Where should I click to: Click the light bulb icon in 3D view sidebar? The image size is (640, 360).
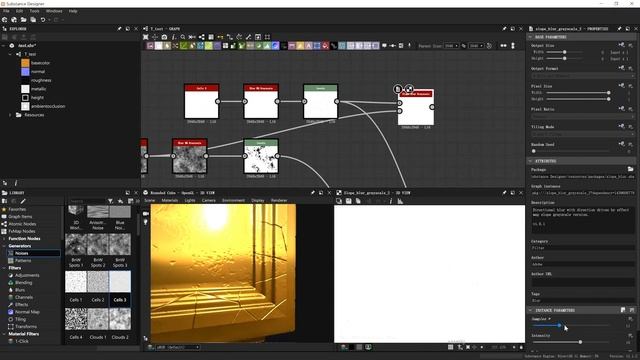(146, 222)
